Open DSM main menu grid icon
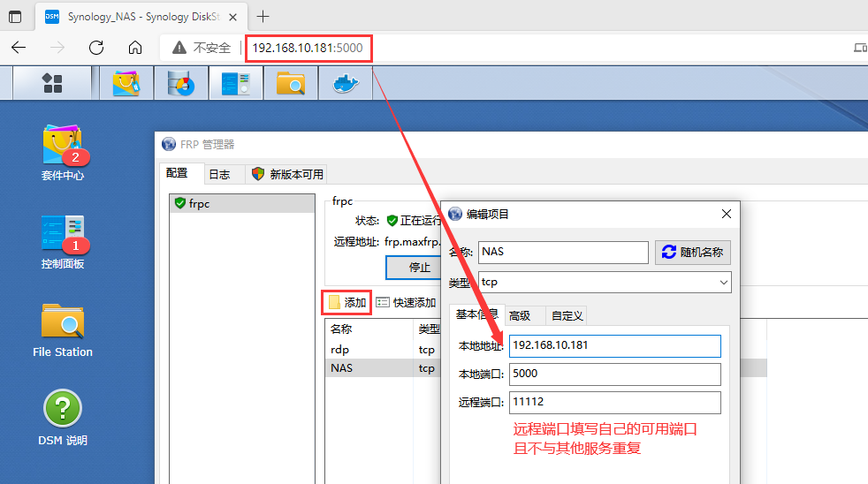The image size is (868, 484). click(x=52, y=84)
